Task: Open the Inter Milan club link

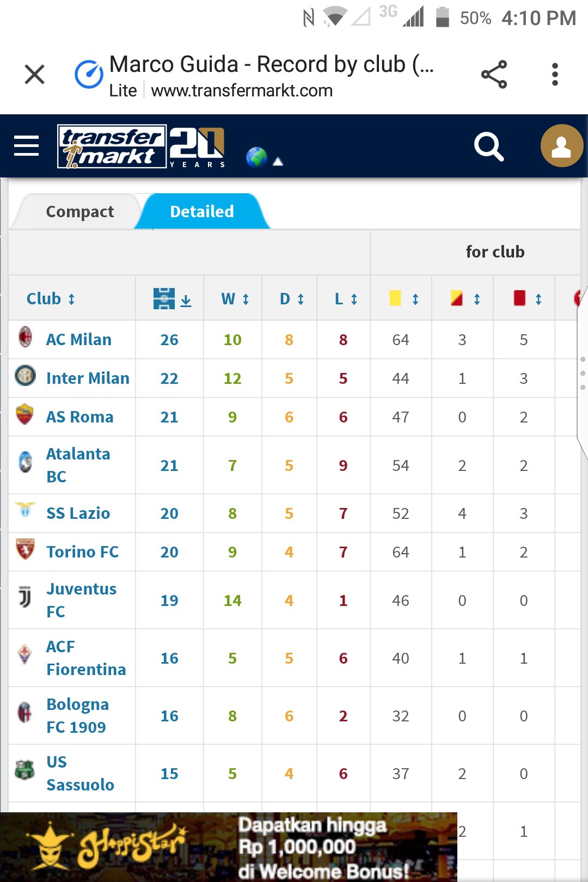Action: [x=88, y=378]
